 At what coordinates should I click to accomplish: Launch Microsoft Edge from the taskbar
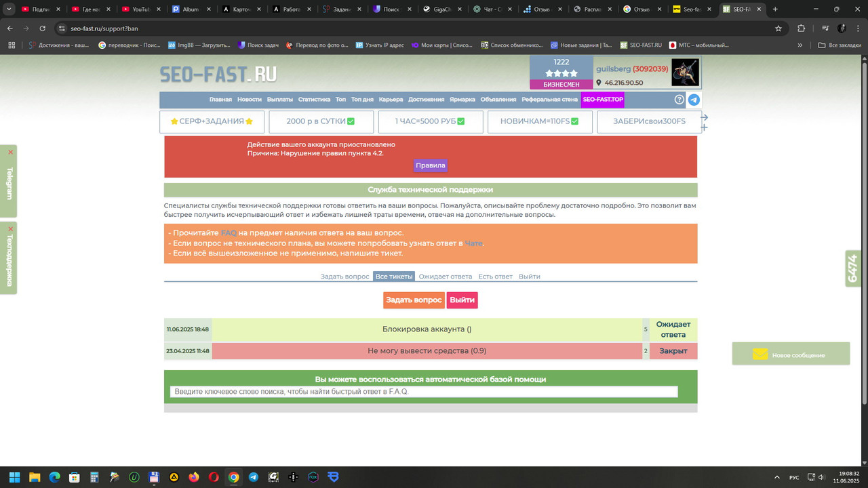click(54, 477)
